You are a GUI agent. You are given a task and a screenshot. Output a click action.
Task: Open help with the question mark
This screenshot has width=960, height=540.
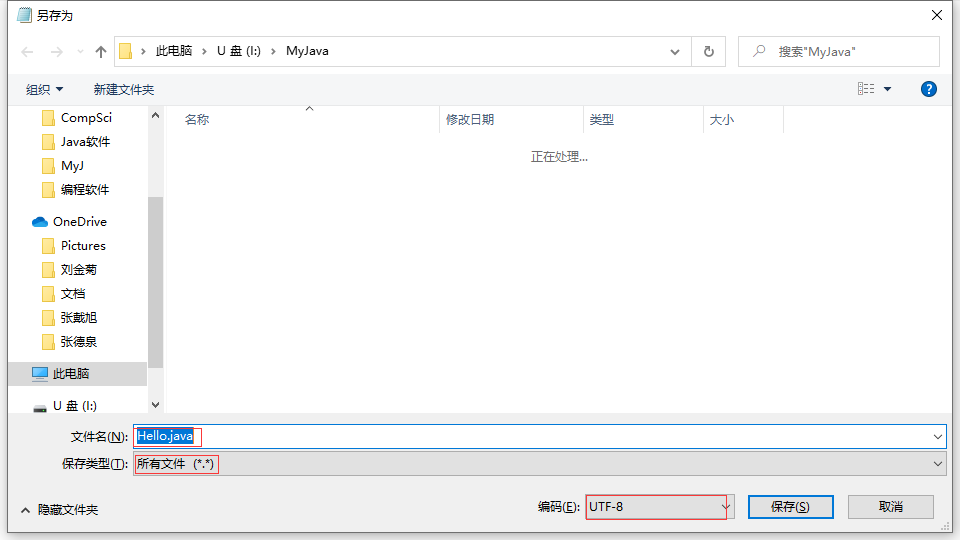[x=928, y=89]
